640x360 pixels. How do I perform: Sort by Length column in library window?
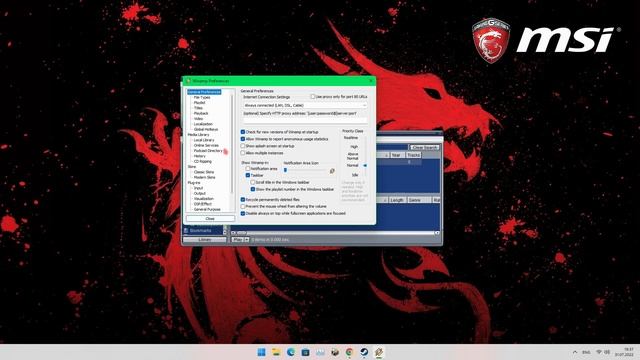[396, 200]
